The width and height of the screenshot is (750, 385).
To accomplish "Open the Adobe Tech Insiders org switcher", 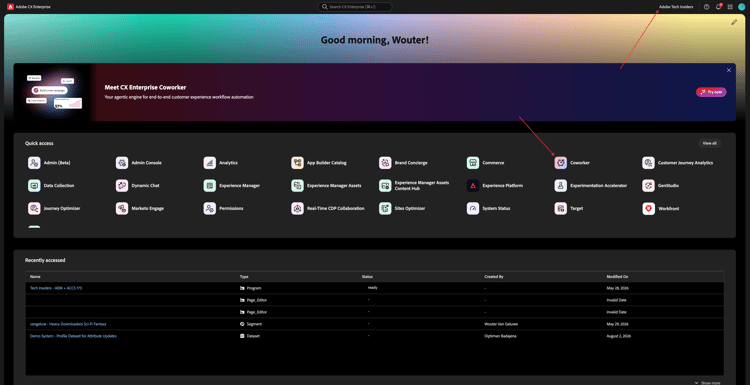I will 676,7.
